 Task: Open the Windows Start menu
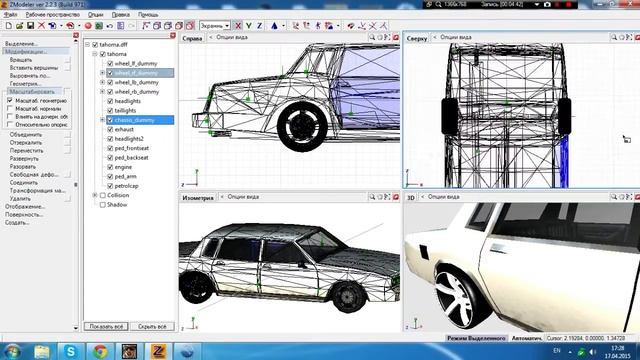pyautogui.click(x=13, y=351)
